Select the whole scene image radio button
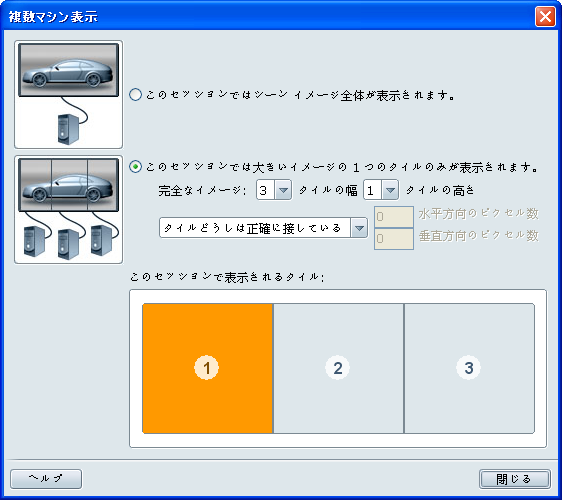 click(135, 95)
